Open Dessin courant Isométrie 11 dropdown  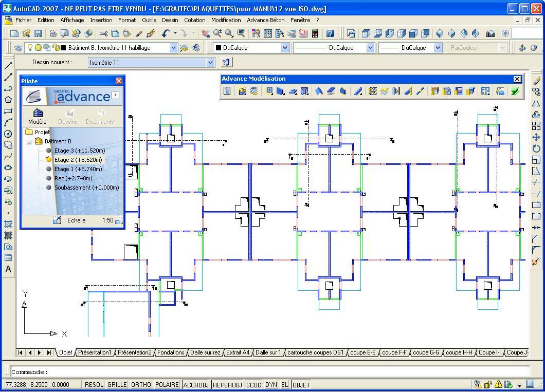click(210, 63)
